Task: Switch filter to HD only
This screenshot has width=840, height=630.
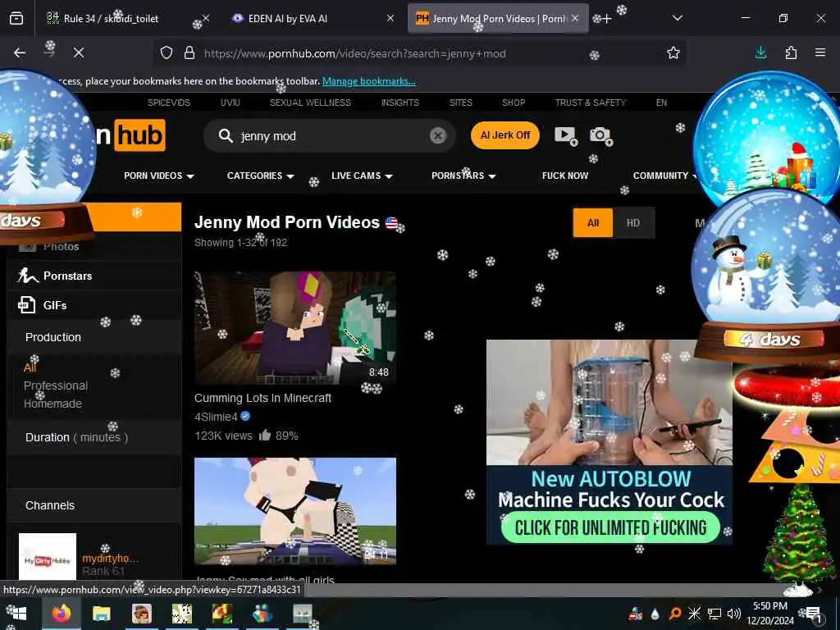Action: pyautogui.click(x=633, y=223)
